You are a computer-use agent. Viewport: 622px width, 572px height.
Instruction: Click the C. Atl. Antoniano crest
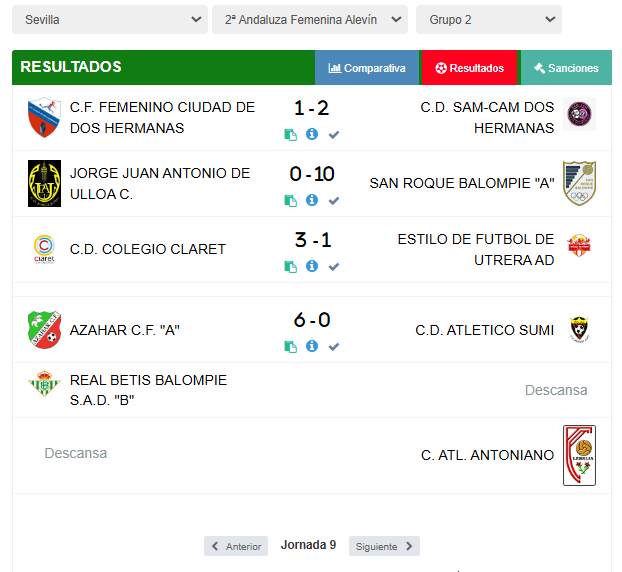coord(579,455)
